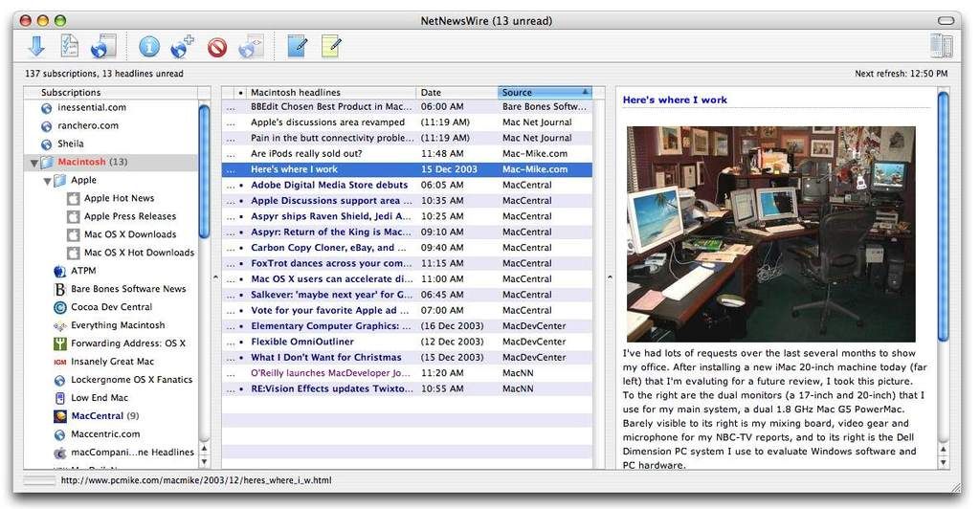Open RE:Vision Effects updates Twixtor headline
Screen dimensions: 980x509
point(331,388)
